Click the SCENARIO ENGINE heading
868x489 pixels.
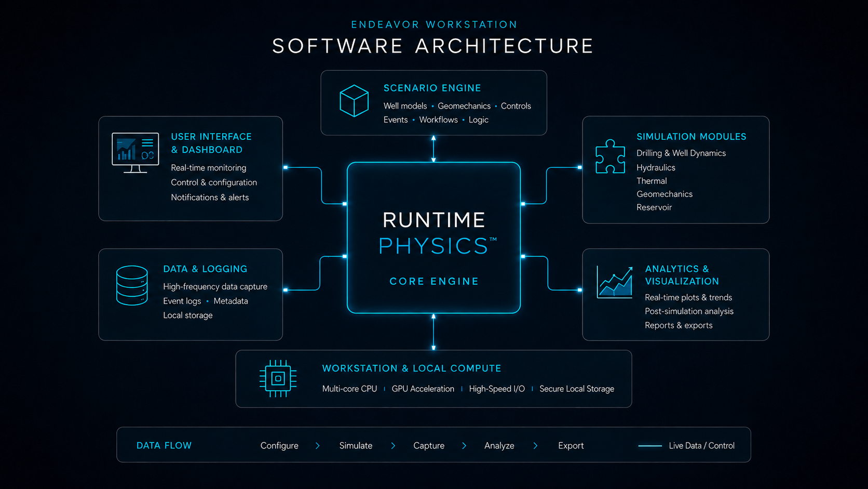[432, 88]
